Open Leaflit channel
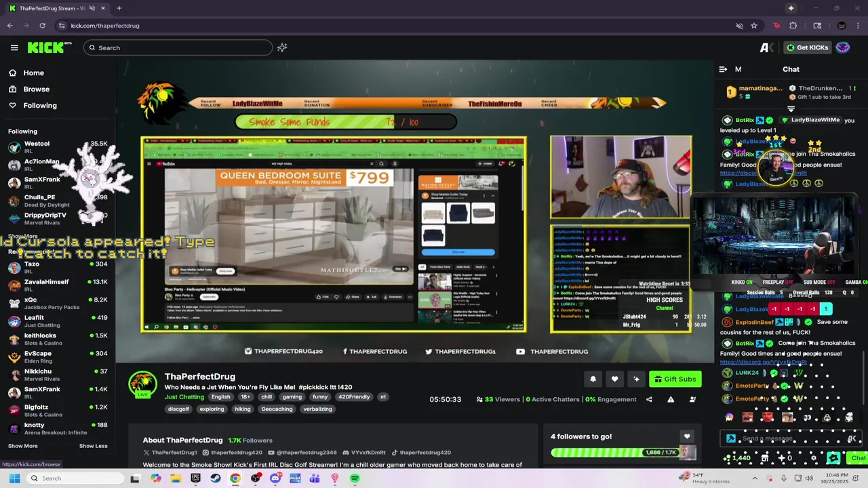Screen dimensions: 868x488 [x=58, y=321]
